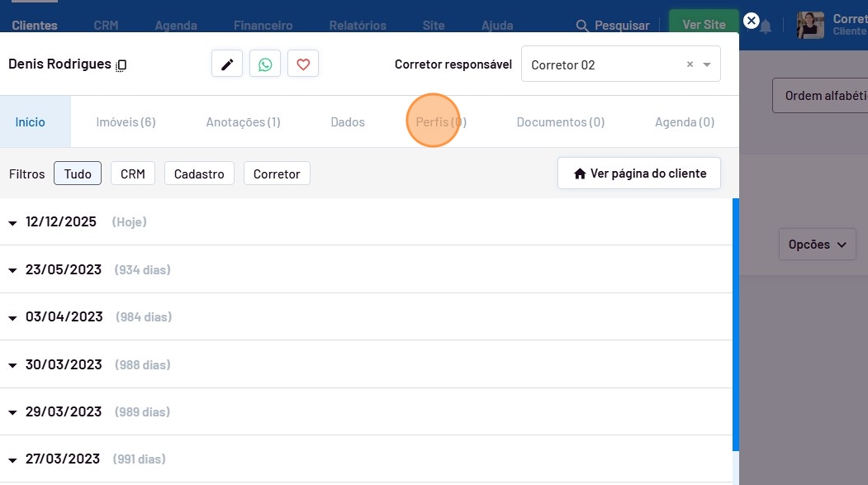Open the notifications bell
Image resolution: width=868 pixels, height=485 pixels.
point(766,26)
